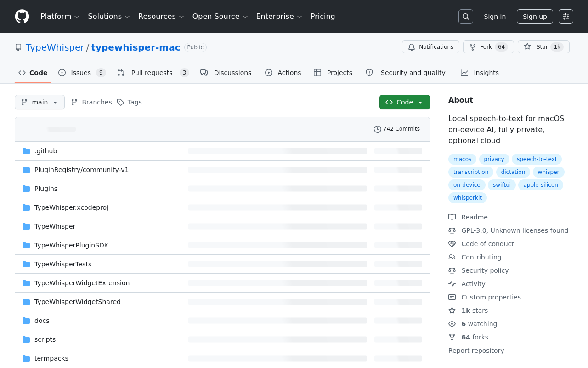Click the Contributing people icon
Screen dimensions: 588x368
click(x=452, y=257)
